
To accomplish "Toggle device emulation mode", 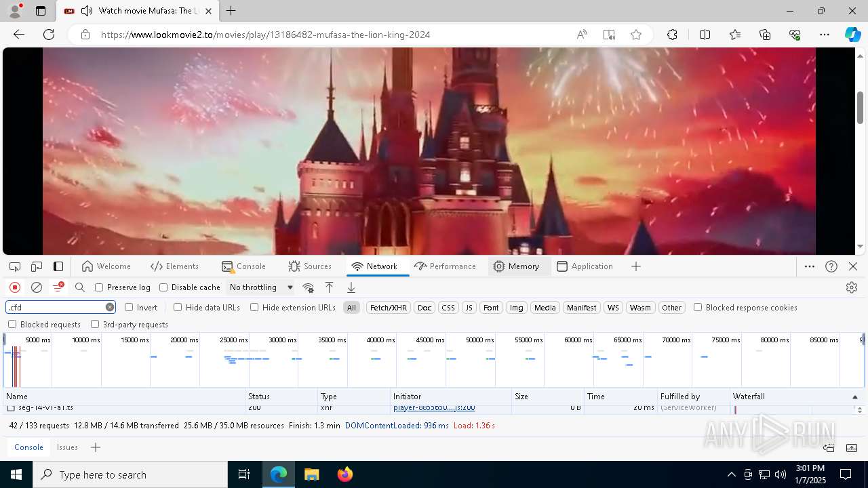I will pos(37,266).
